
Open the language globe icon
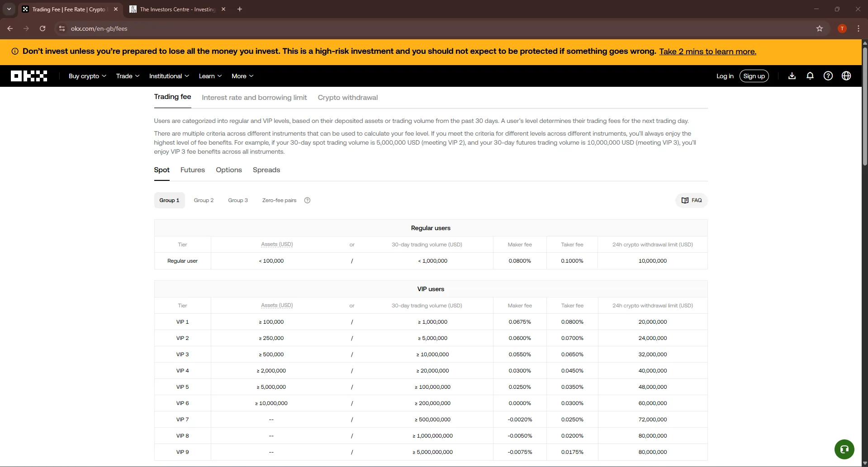point(846,76)
